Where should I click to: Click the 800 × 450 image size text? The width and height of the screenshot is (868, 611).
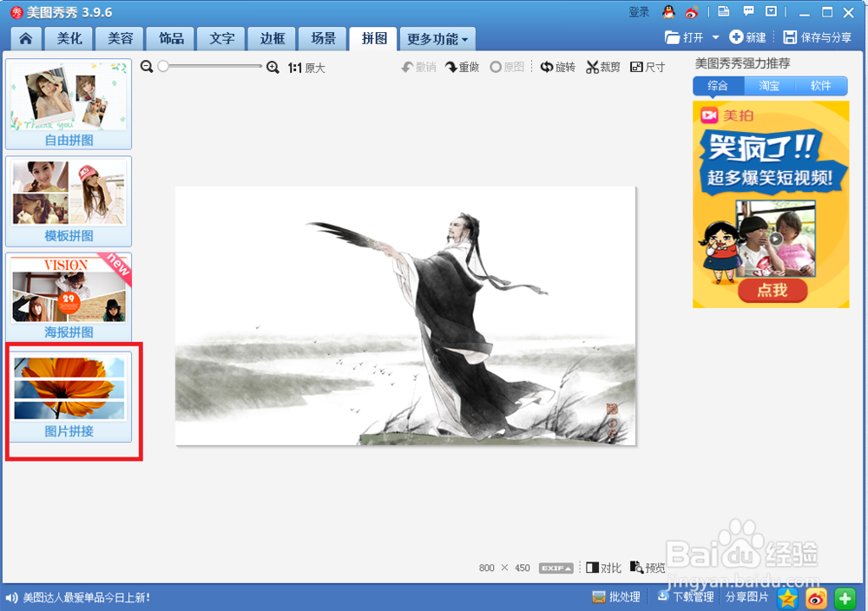coord(504,568)
